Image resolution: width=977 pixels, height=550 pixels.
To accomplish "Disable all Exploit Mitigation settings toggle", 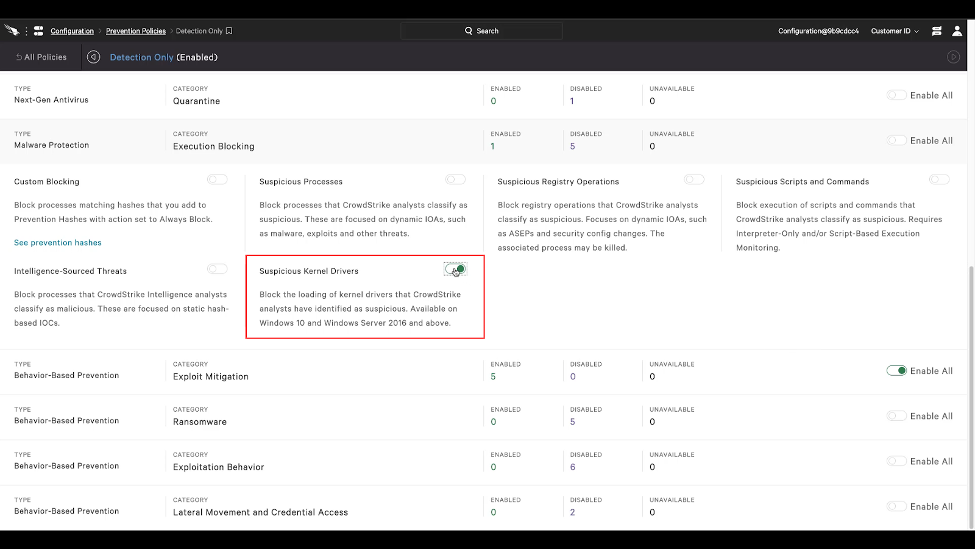I will click(896, 371).
